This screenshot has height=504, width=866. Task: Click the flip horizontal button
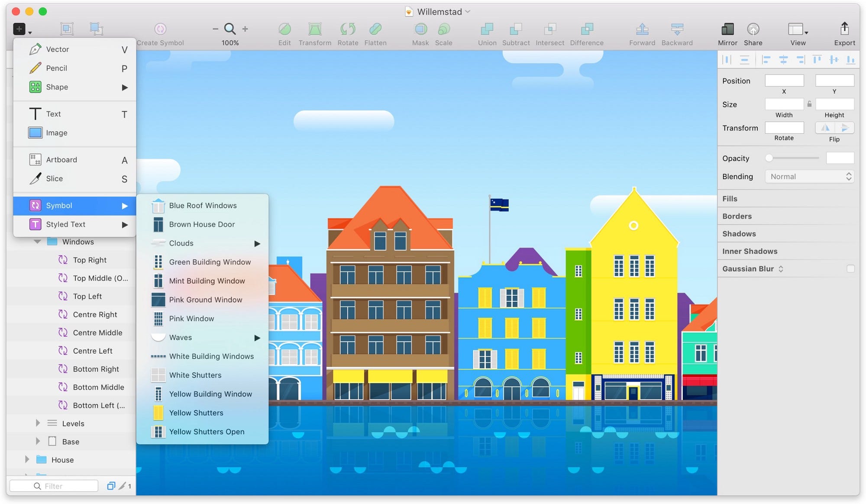click(x=825, y=128)
